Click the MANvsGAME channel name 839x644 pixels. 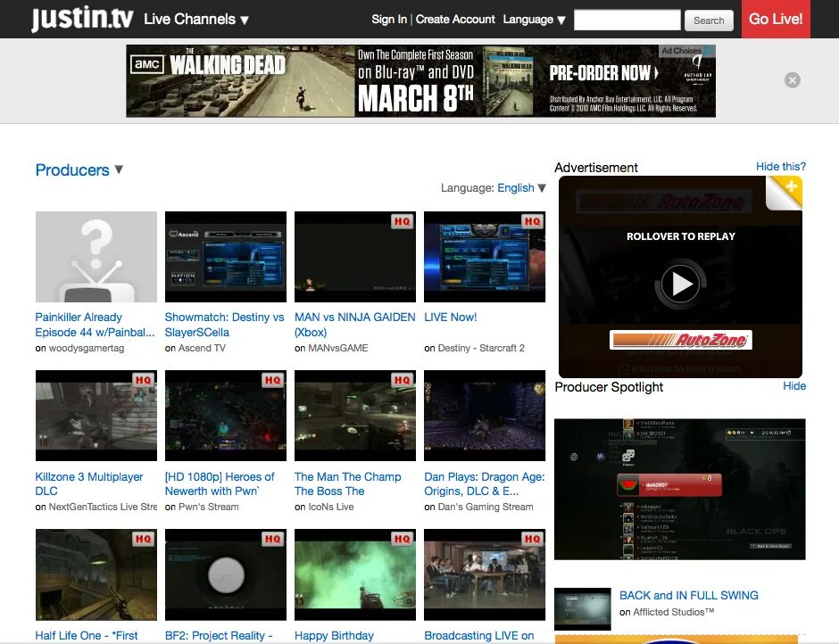[338, 348]
